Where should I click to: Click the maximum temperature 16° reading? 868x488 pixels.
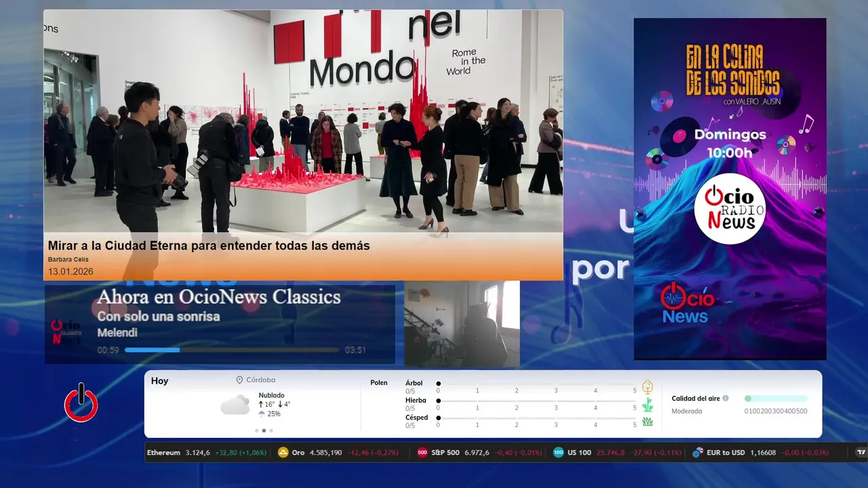266,404
